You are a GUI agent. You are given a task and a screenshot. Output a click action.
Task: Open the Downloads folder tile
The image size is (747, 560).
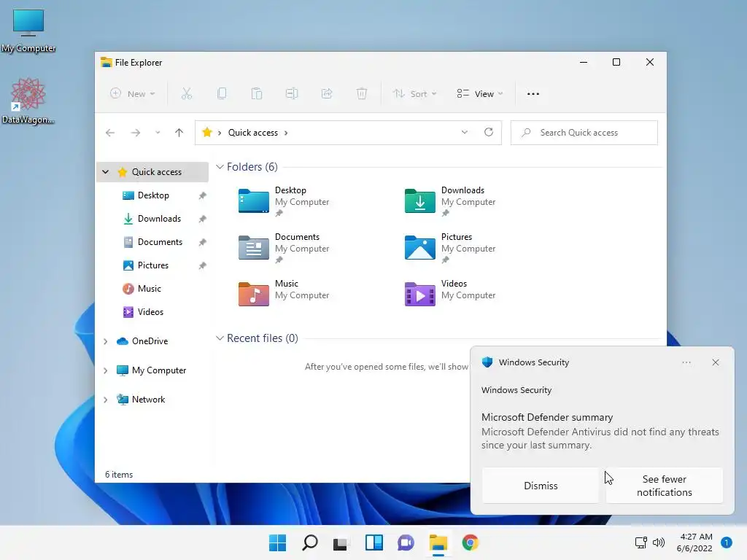450,201
